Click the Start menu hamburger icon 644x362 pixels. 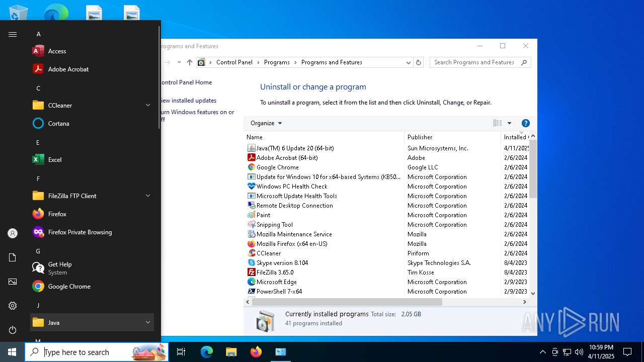click(13, 34)
